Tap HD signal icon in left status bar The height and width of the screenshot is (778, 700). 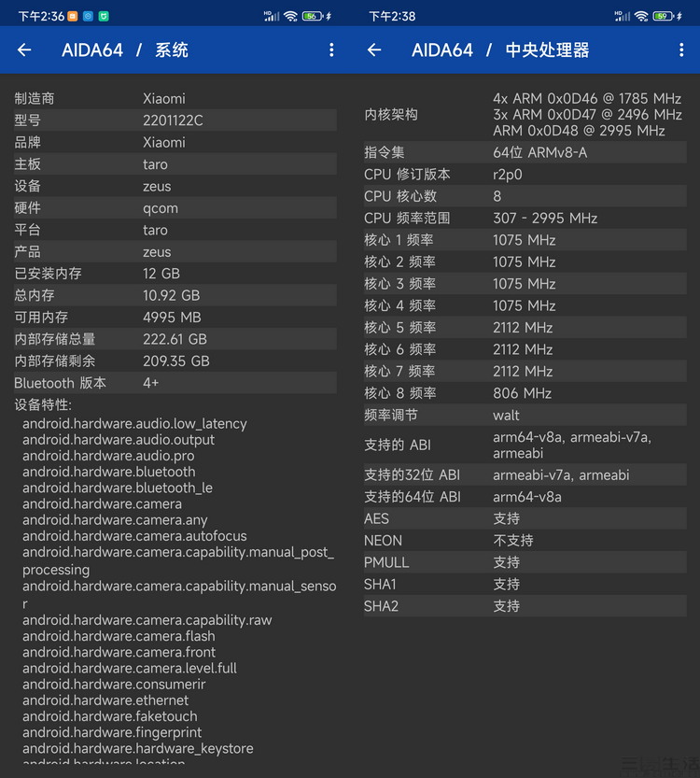pyautogui.click(x=272, y=17)
